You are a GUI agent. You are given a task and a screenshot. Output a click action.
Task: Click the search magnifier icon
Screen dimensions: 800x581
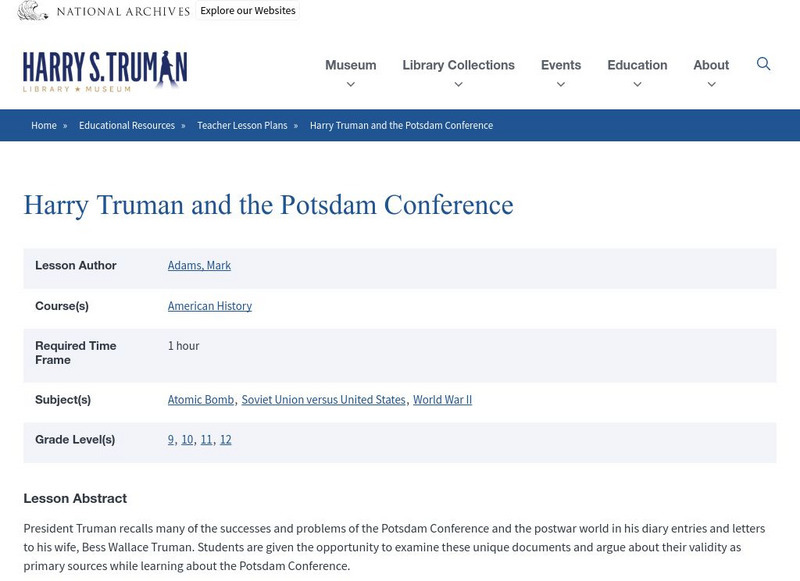[763, 64]
